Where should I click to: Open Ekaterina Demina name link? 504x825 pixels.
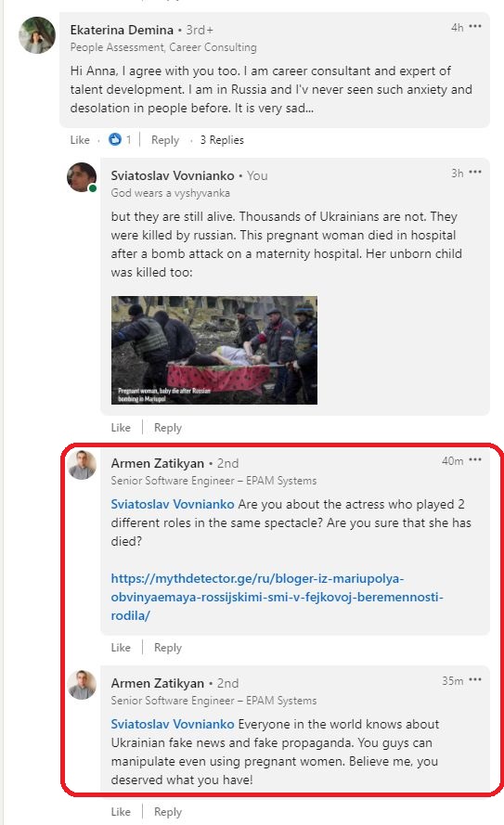[x=122, y=30]
